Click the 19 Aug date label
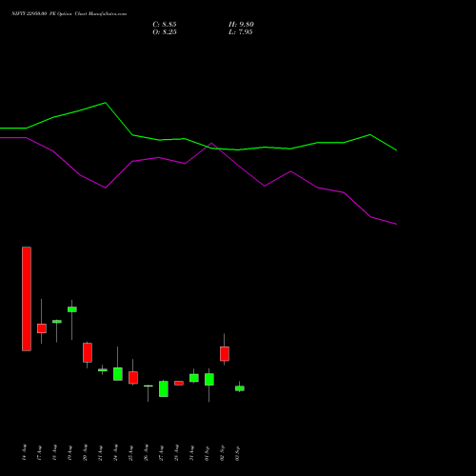 69,452
